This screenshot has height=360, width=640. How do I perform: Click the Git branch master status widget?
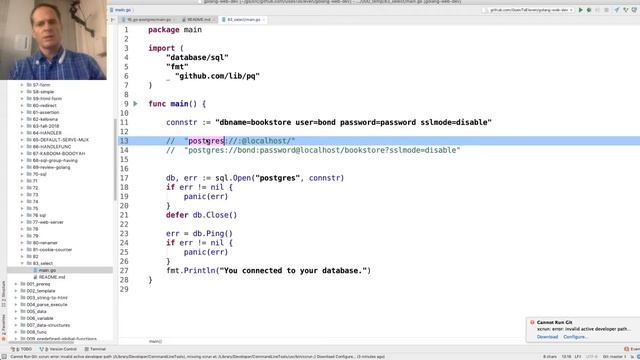click(x=614, y=356)
